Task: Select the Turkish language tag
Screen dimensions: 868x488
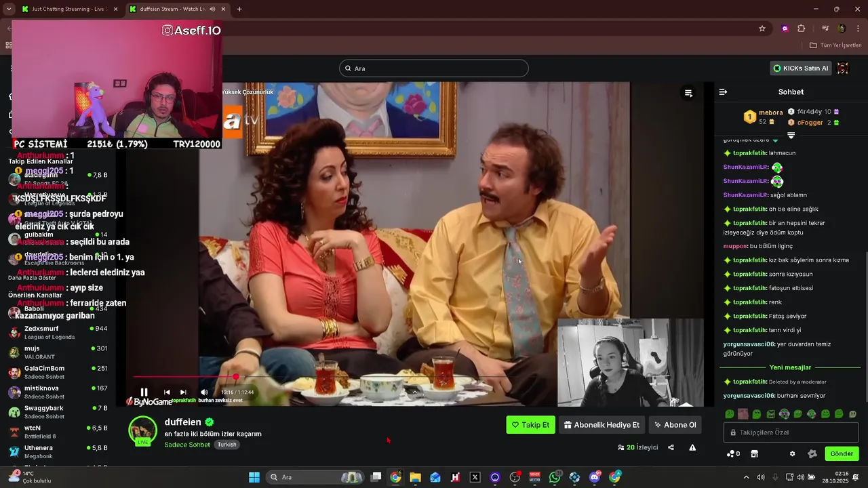Action: tap(226, 445)
